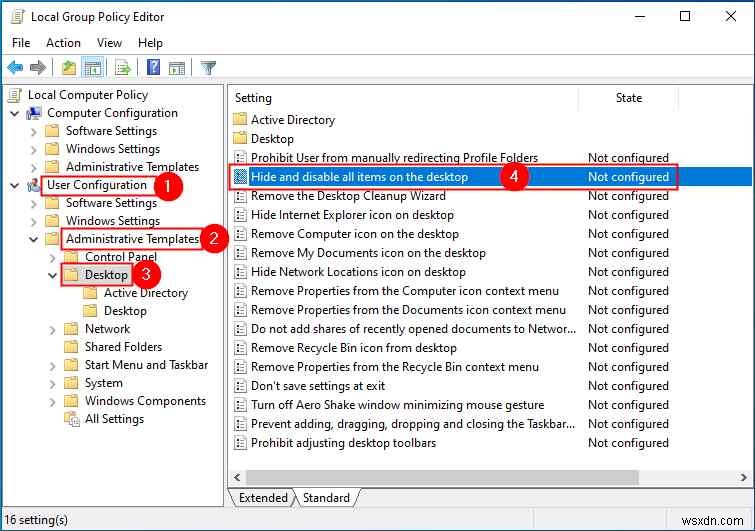
Task: Click the Desktop folder icon in settings list
Action: [240, 139]
